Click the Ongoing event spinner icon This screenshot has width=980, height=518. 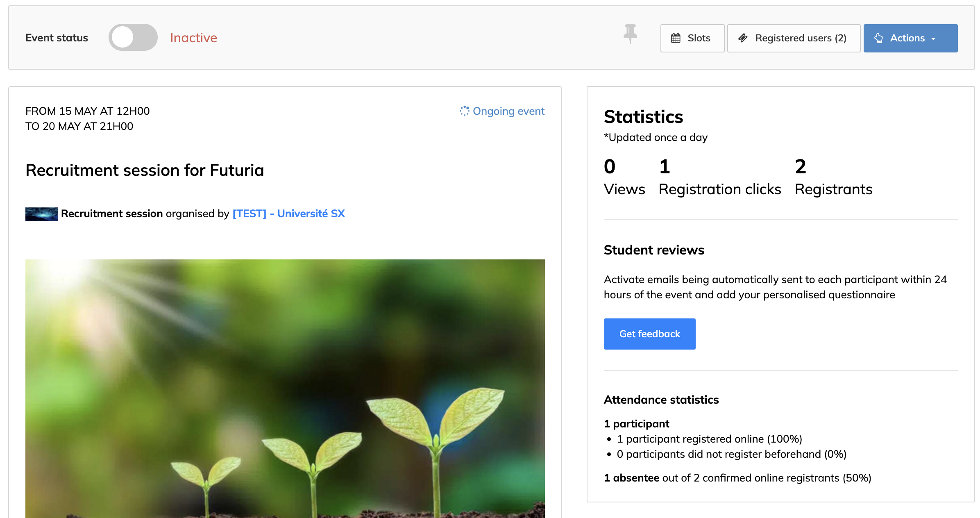(464, 111)
